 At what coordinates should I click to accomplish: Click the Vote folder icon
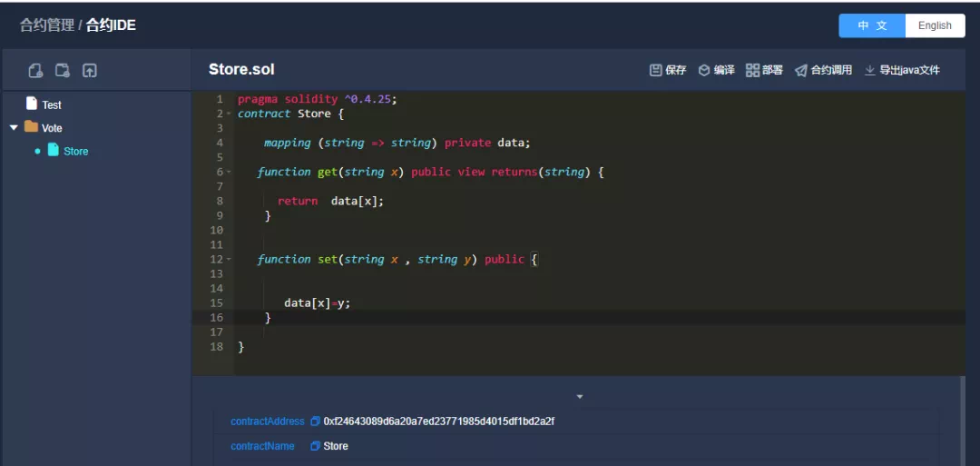click(31, 127)
